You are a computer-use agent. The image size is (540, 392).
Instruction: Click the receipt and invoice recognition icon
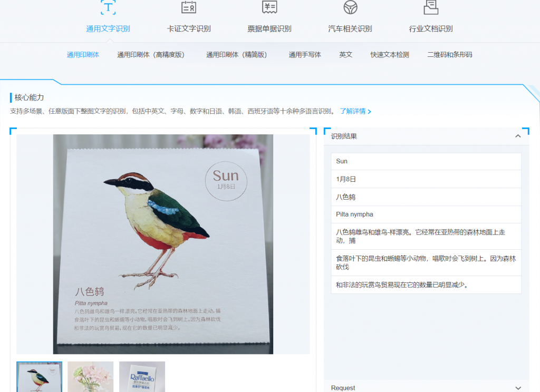point(269,7)
